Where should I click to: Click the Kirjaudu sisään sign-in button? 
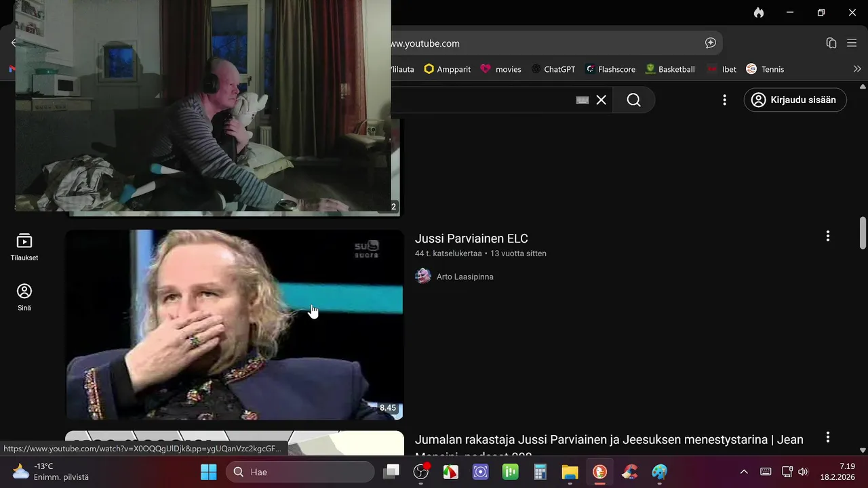pyautogui.click(x=795, y=100)
